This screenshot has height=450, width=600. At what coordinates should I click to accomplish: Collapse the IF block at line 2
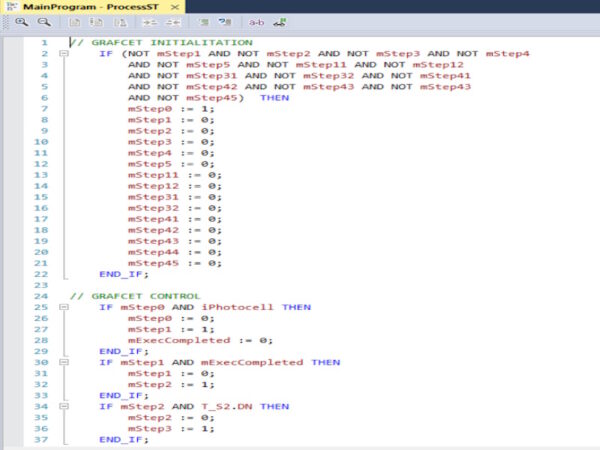64,54
